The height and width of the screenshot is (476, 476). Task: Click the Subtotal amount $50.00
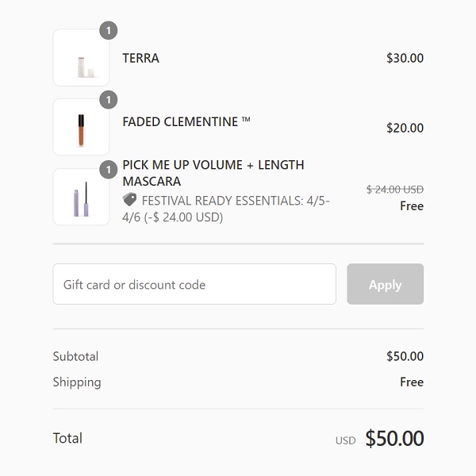coord(405,356)
